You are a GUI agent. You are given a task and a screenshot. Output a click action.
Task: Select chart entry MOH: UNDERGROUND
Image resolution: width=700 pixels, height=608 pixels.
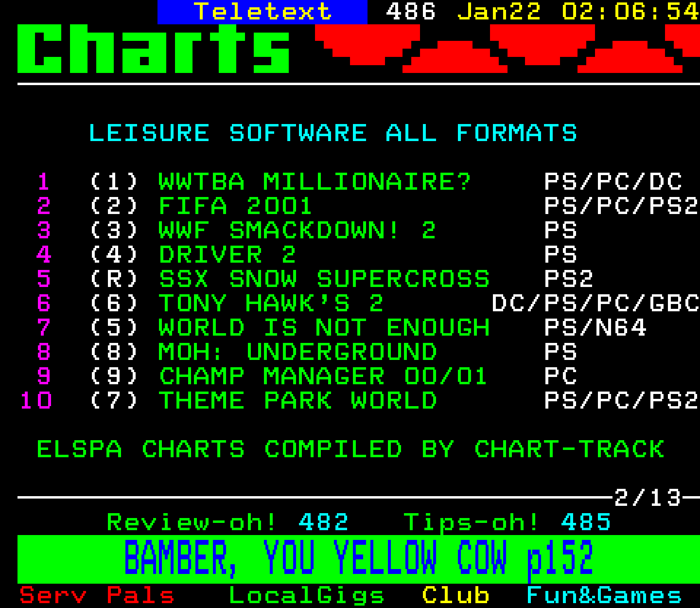pyautogui.click(x=297, y=352)
